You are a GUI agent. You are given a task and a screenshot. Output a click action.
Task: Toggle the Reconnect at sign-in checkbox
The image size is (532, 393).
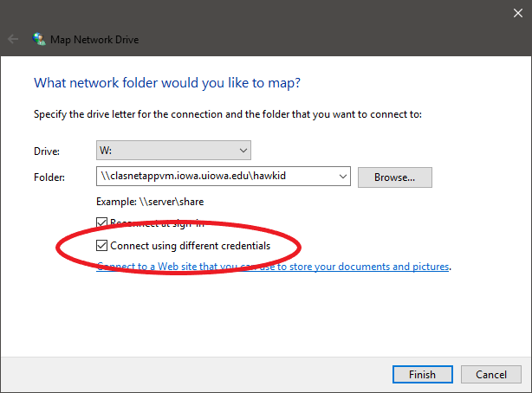[102, 222]
